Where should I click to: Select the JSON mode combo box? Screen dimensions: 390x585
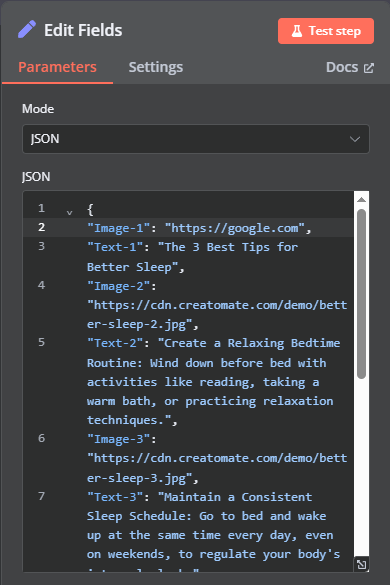click(196, 139)
